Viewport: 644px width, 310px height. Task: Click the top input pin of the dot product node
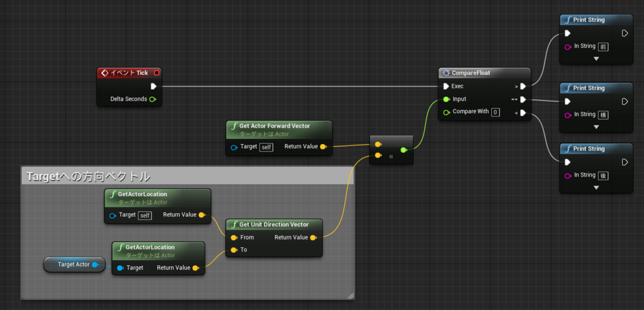coord(378,144)
